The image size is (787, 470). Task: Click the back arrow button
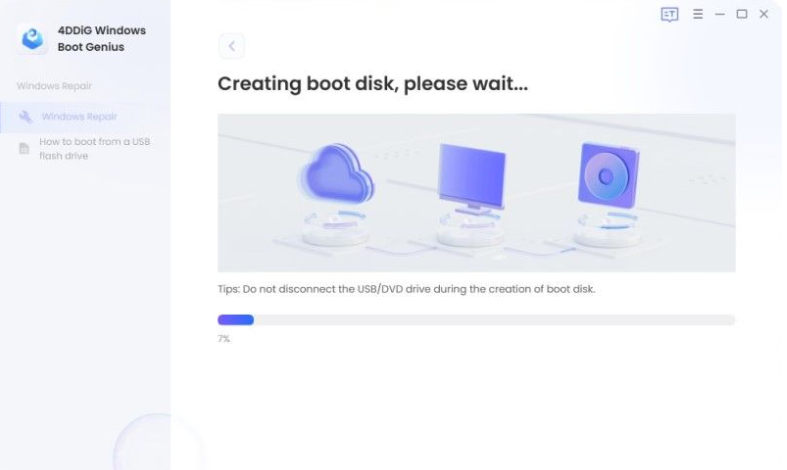point(231,46)
